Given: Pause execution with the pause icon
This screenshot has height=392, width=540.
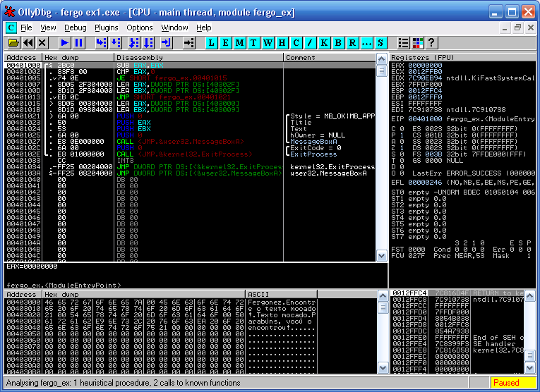Looking at the screenshot, I should click(x=78, y=43).
